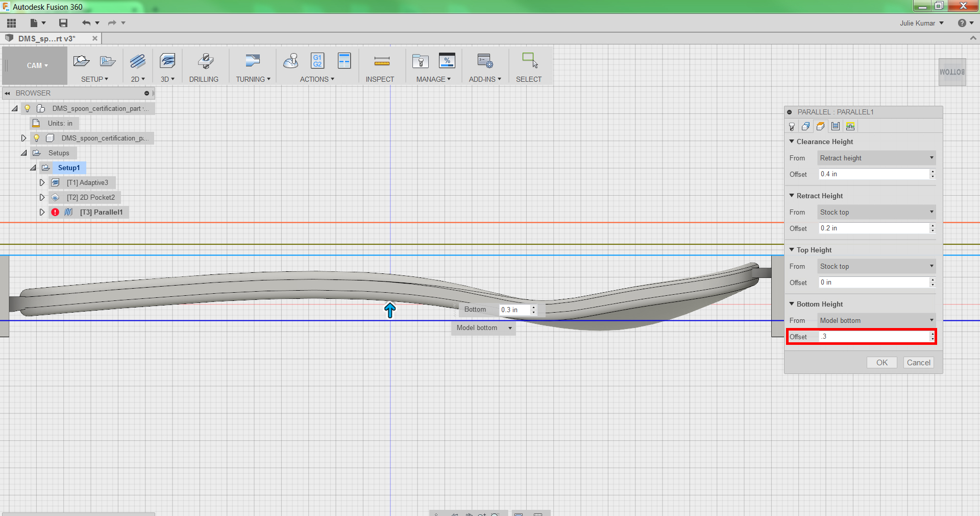Select the 3D milling strategy icon
The width and height of the screenshot is (980, 516).
[167, 61]
